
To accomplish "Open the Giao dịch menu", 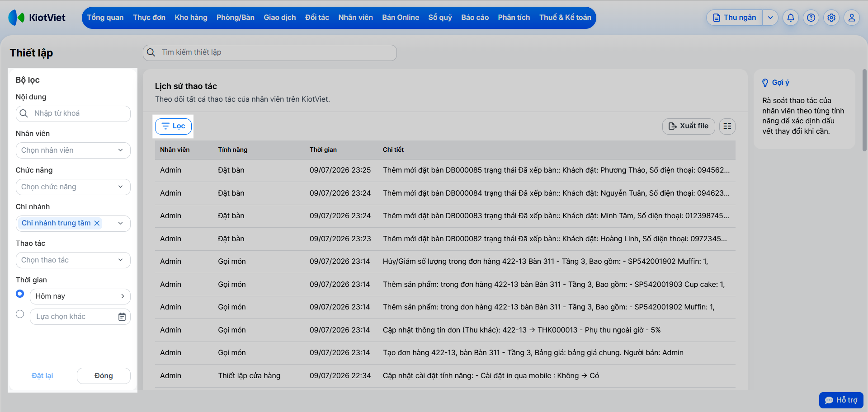I will 280,18.
